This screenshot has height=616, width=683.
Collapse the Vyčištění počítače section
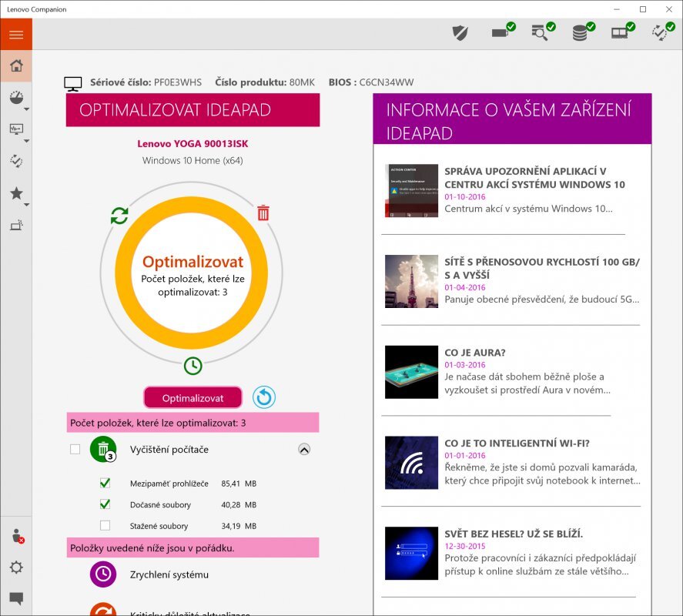coord(305,449)
